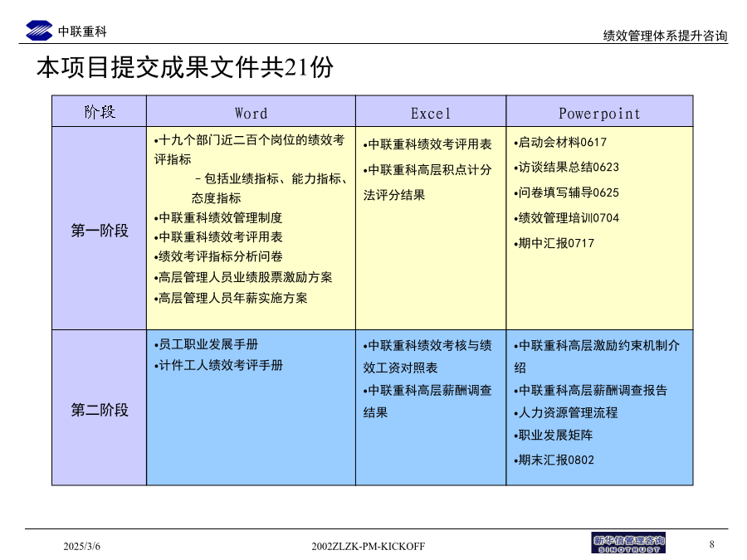Image resolution: width=747 pixels, height=560 pixels.
Task: Select the bullet 中联重科高层积点计分法评分结果
Action: (427, 183)
